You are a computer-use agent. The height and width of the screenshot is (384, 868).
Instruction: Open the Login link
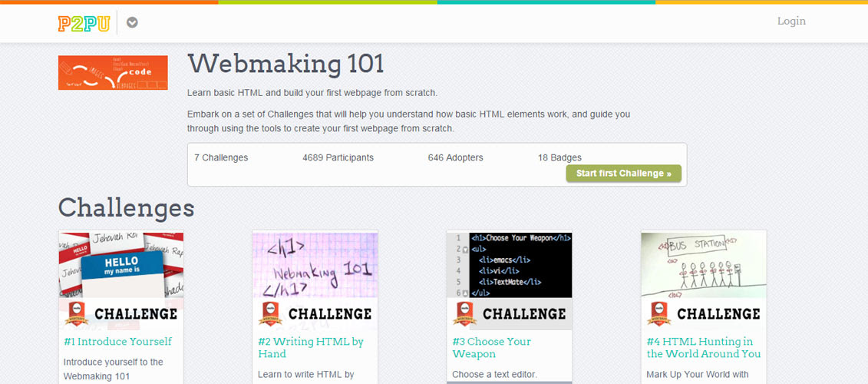coord(791,22)
